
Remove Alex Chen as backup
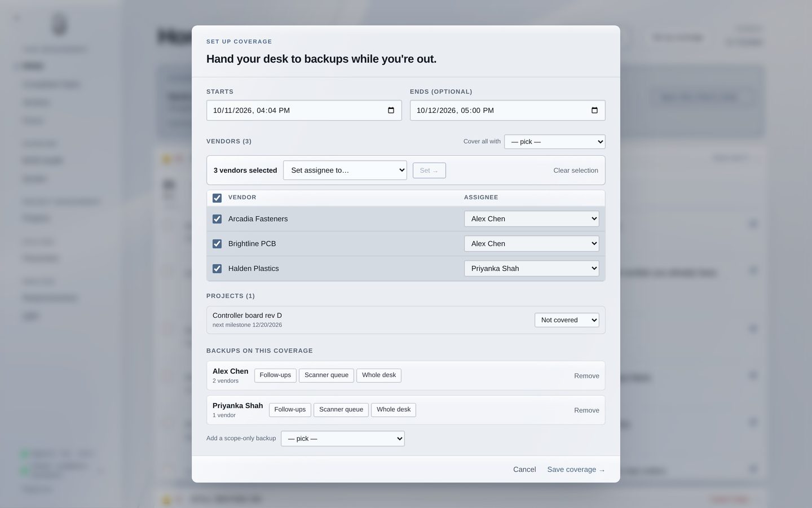click(x=586, y=376)
